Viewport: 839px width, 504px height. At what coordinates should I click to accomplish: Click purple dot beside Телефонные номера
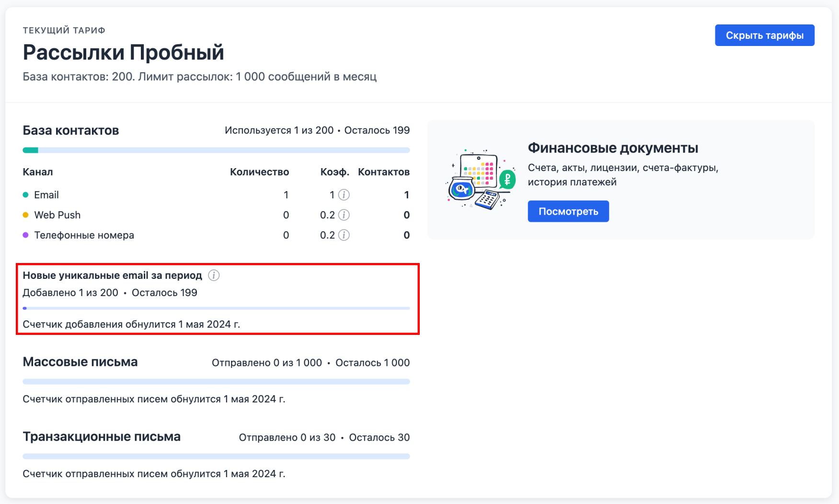click(x=26, y=235)
